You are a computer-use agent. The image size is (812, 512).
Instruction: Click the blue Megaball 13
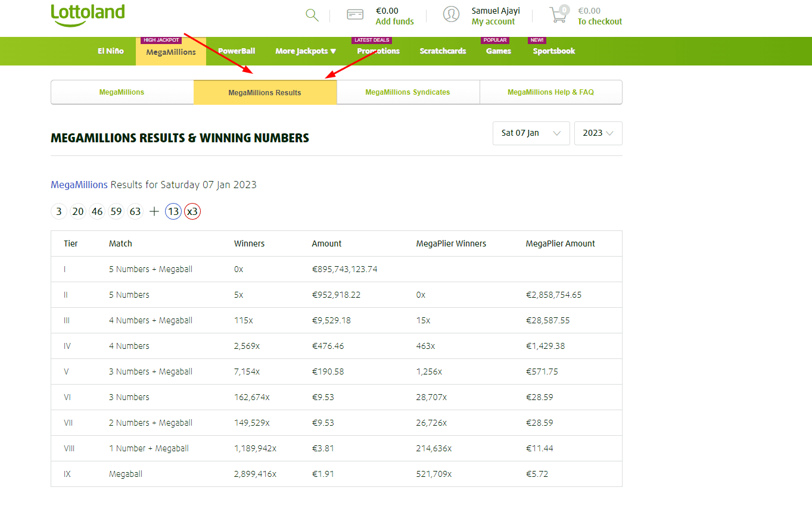tap(173, 211)
